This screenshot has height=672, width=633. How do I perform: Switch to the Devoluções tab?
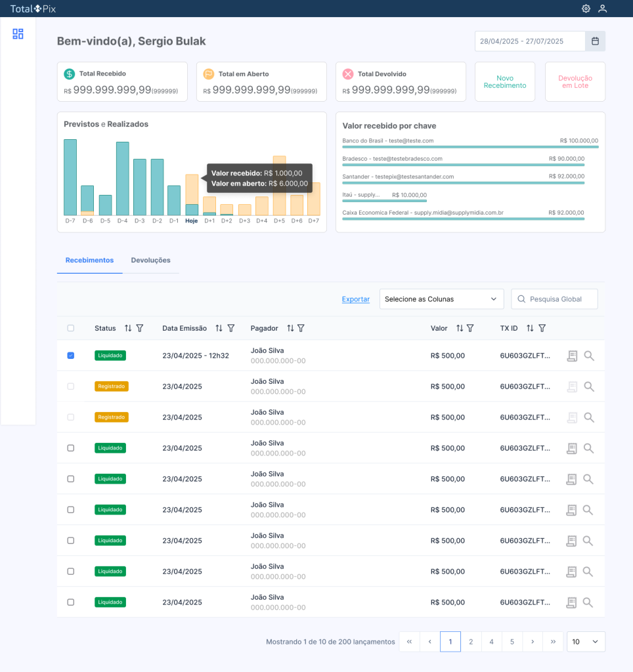[150, 261]
